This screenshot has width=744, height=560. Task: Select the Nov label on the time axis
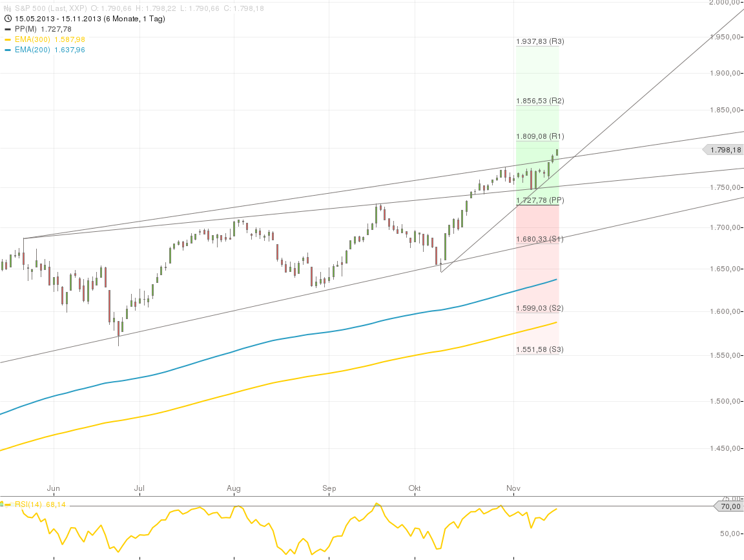(513, 489)
